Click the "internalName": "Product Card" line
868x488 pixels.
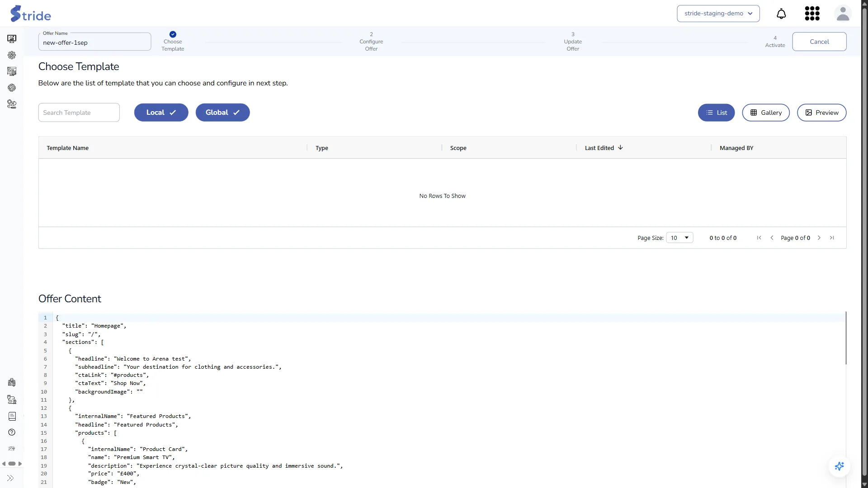137,449
